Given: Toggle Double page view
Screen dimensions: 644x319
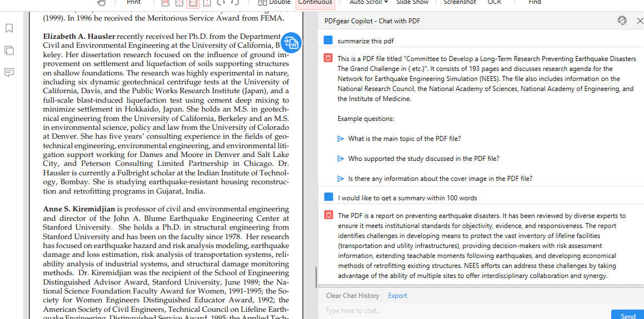Looking at the screenshot, I should pos(274,2).
